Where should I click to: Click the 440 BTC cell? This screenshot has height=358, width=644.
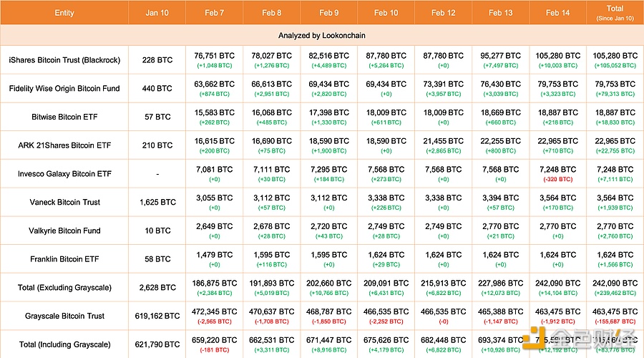(x=157, y=88)
